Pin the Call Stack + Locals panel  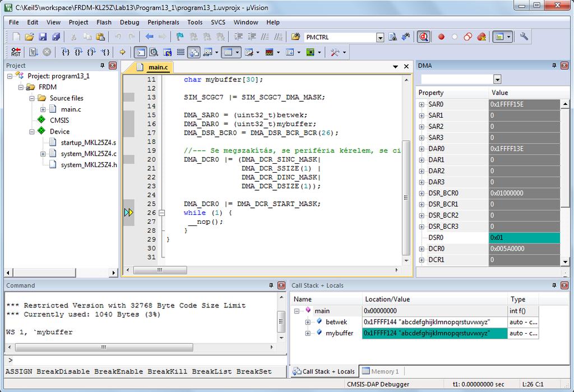click(x=554, y=285)
